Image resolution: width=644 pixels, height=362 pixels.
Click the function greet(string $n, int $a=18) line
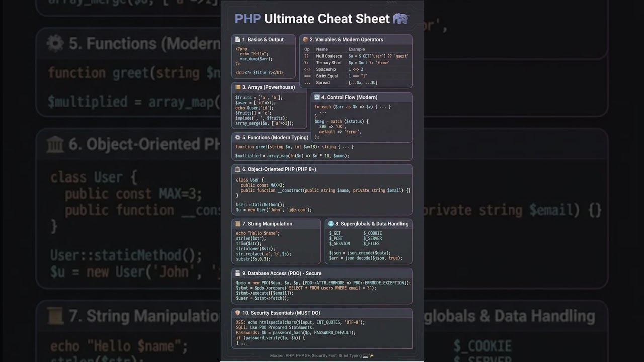pyautogui.click(x=294, y=147)
